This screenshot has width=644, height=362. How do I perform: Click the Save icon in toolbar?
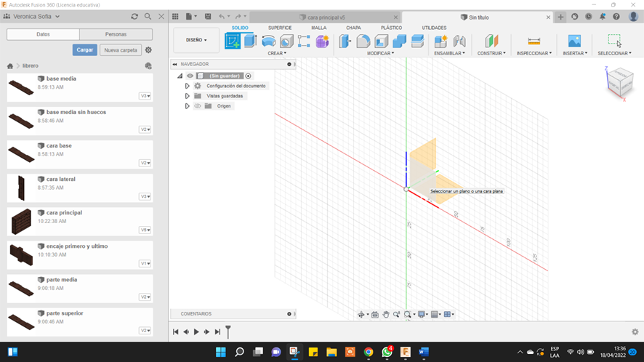[208, 17]
